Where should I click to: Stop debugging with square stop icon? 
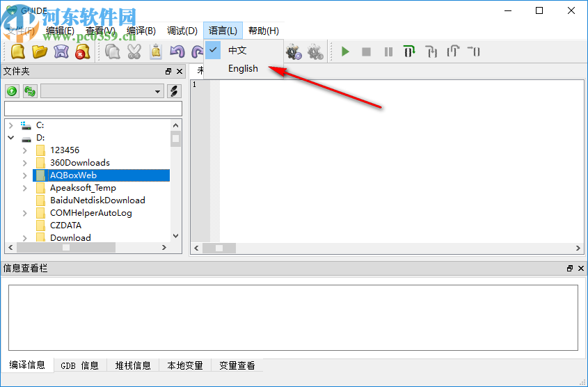367,52
